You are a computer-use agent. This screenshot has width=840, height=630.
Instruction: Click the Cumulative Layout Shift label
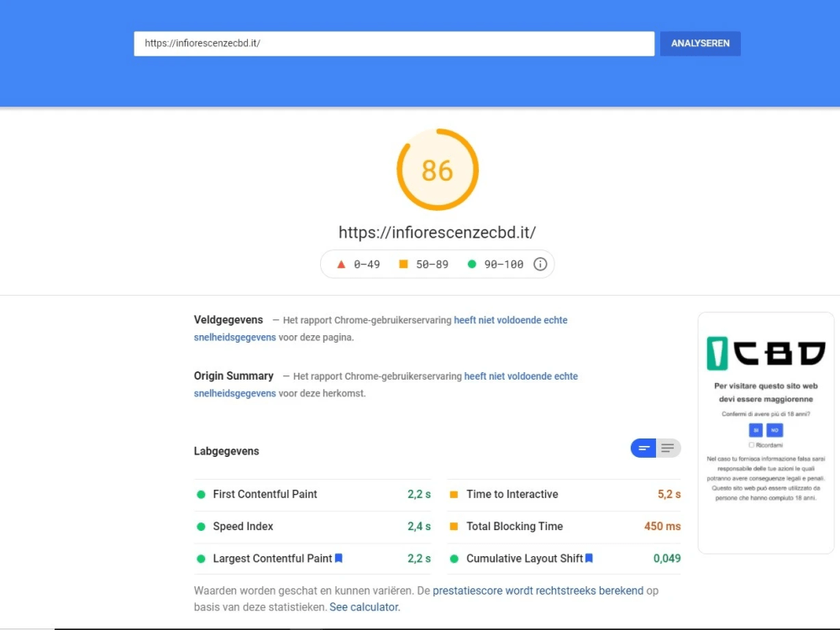coord(524,559)
